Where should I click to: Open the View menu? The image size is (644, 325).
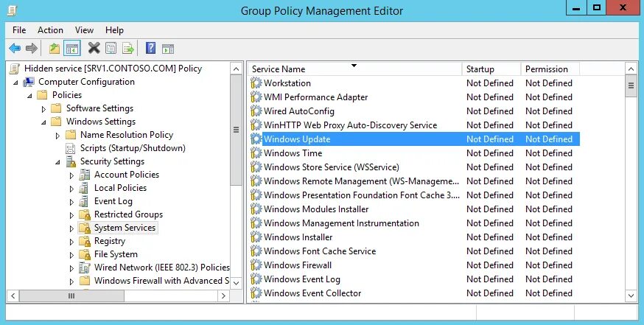coord(84,30)
